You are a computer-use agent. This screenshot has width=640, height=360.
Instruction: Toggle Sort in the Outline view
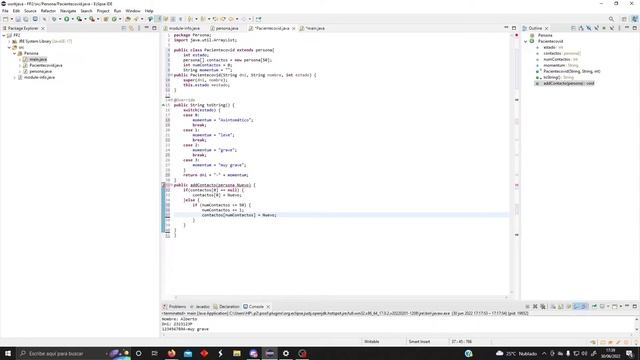581,28
